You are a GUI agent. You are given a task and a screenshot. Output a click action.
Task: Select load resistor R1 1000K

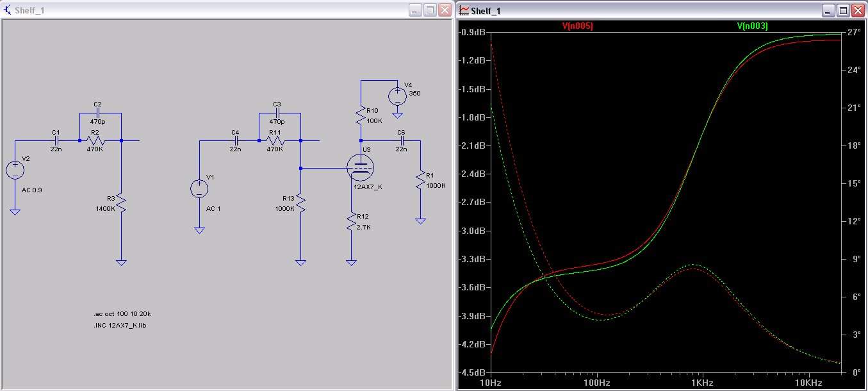(x=420, y=179)
